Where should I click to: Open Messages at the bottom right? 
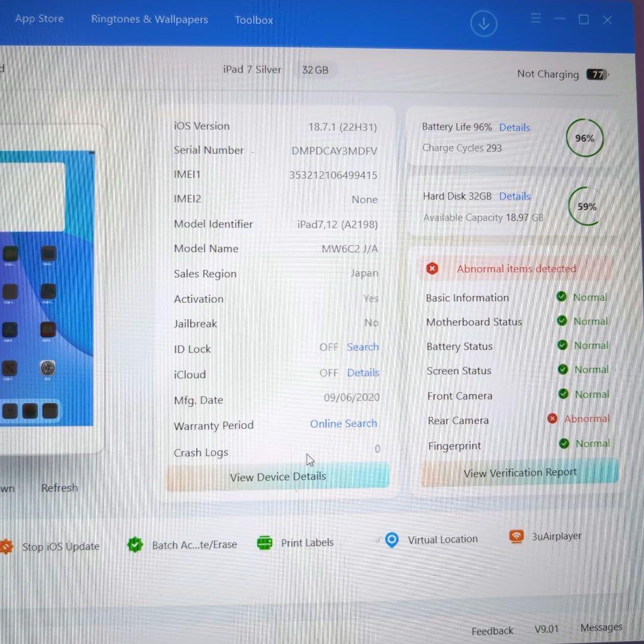[x=601, y=627]
